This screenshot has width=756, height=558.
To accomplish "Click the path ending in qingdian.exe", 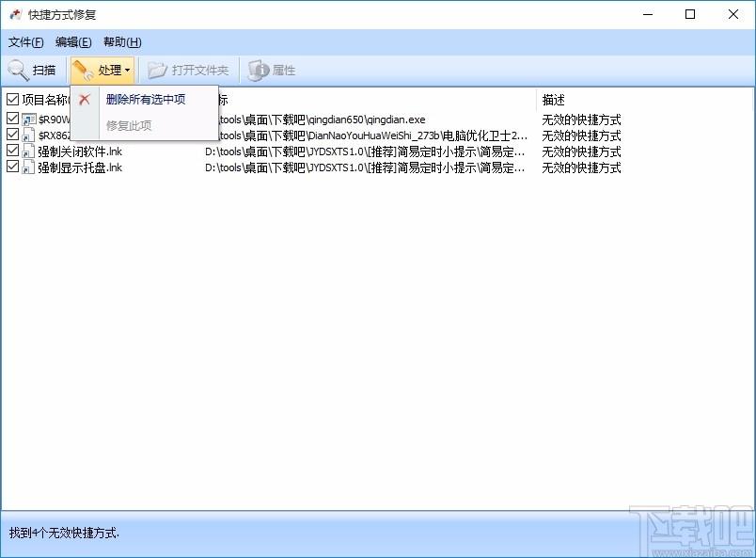I will coord(323,120).
